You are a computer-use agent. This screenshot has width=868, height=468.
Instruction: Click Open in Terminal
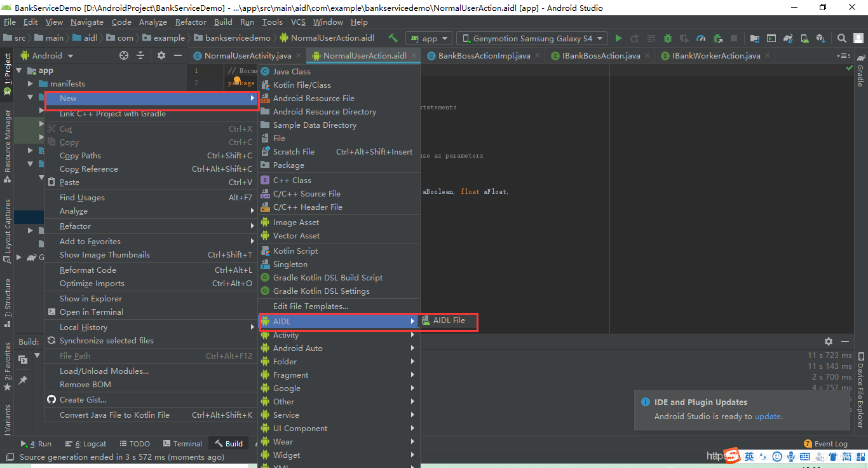[151, 312]
